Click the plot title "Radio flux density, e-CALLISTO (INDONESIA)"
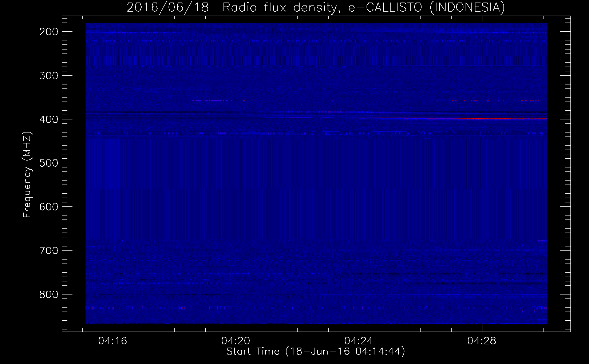This screenshot has width=589, height=364. (364, 7)
